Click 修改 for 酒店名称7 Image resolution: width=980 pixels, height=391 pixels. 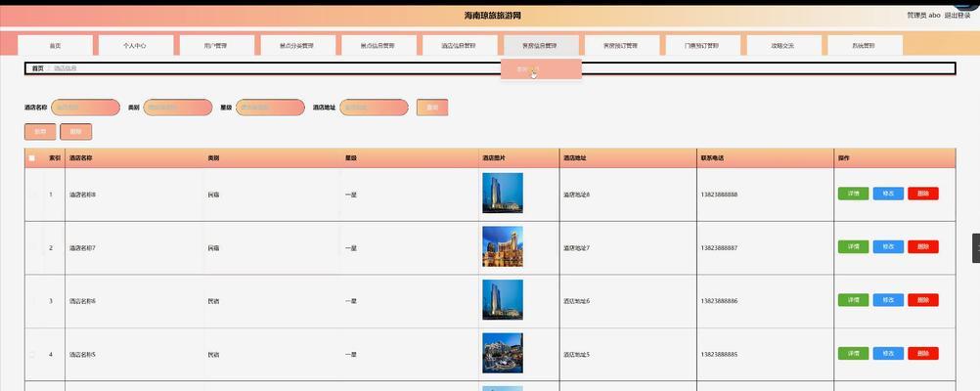click(x=888, y=246)
